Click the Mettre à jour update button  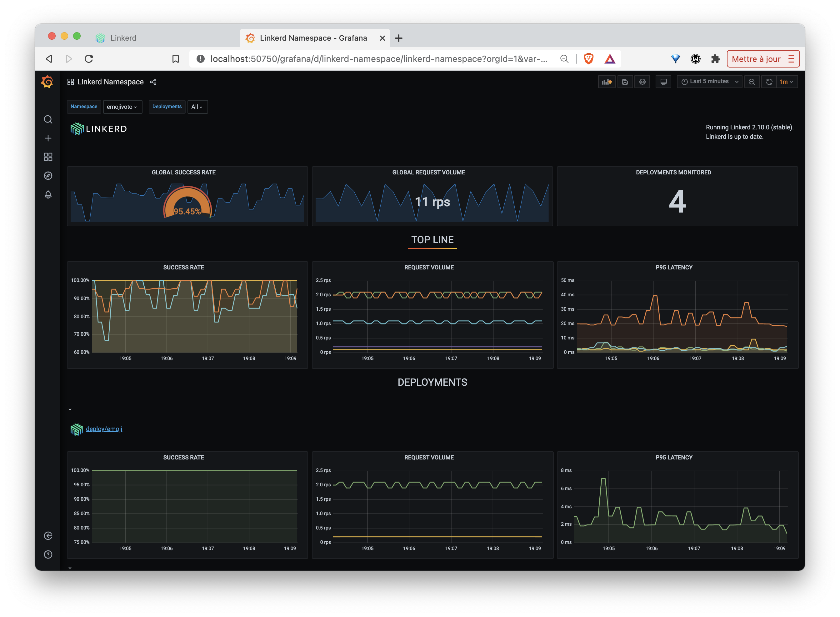coord(763,59)
